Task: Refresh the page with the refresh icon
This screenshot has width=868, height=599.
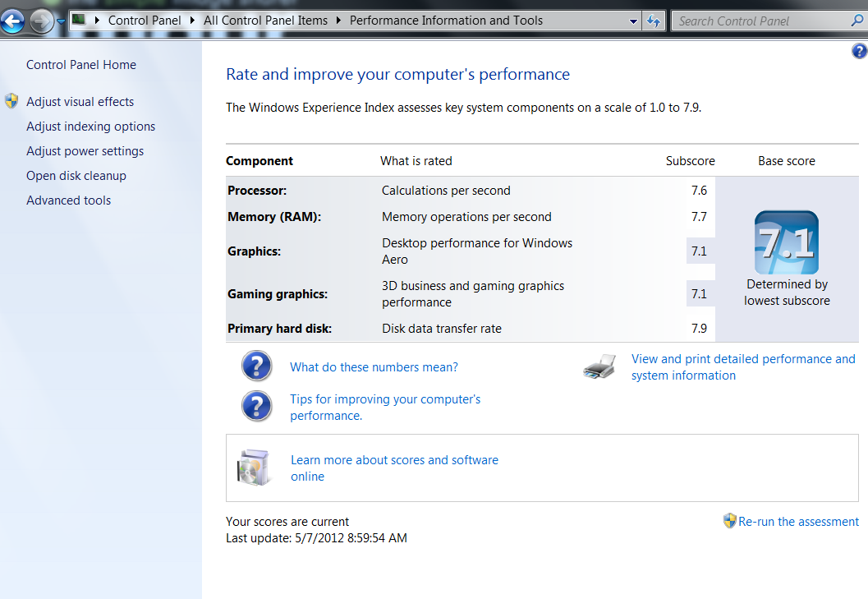Action: pyautogui.click(x=654, y=21)
